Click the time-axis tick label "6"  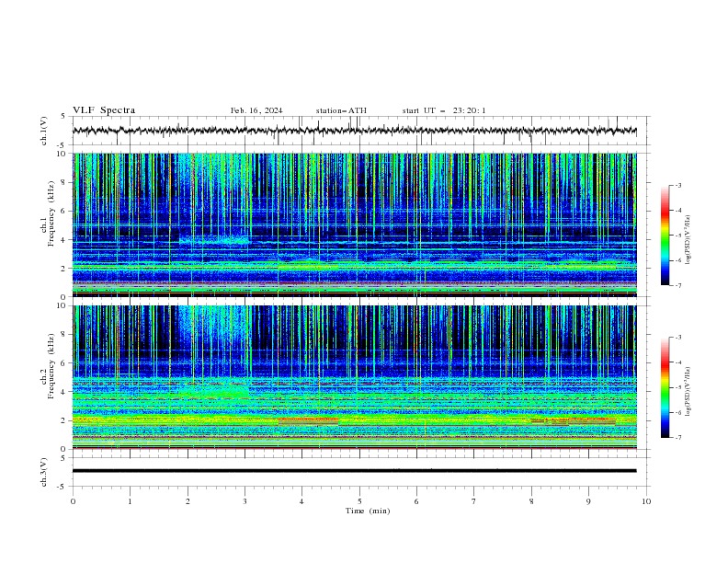point(416,501)
